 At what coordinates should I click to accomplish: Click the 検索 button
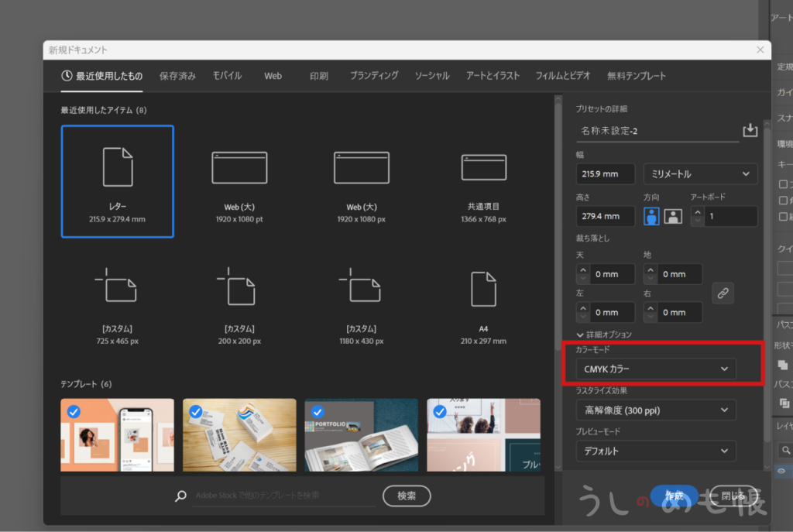407,496
